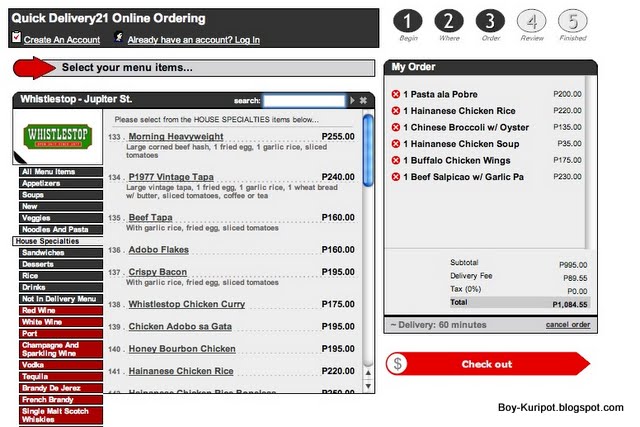
Task: Add Whistlestop Chicken Curry to order
Action: pos(187,304)
